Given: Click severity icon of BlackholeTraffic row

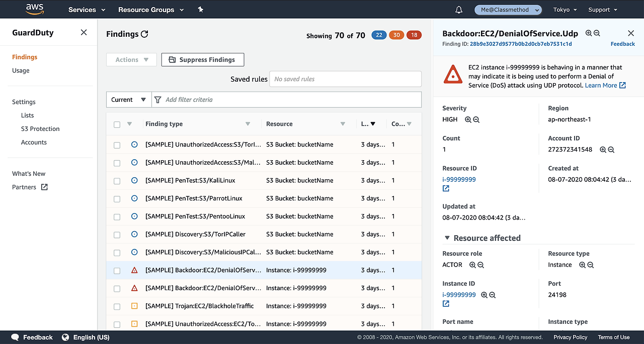Looking at the screenshot, I should [x=134, y=306].
